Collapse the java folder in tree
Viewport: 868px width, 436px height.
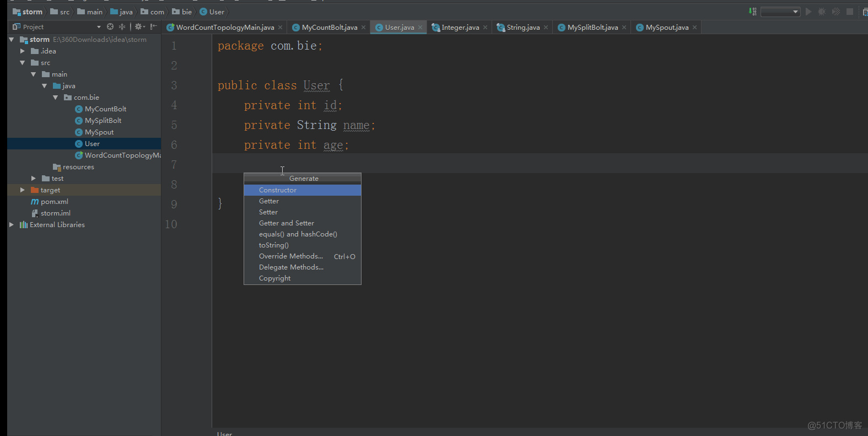click(45, 86)
